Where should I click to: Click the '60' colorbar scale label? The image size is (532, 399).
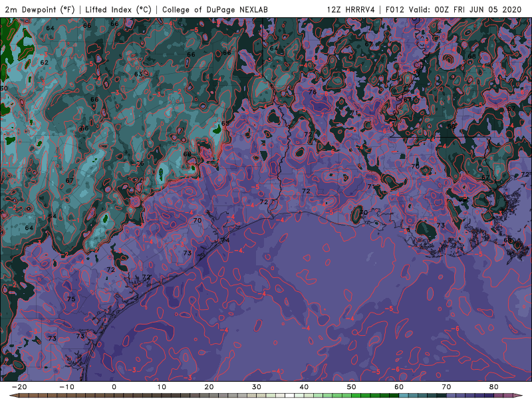coord(399,387)
